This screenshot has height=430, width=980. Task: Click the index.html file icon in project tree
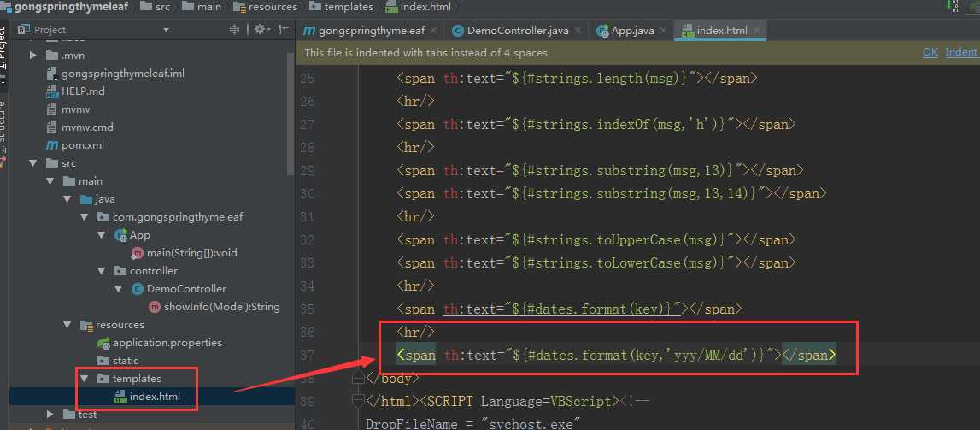tap(120, 397)
